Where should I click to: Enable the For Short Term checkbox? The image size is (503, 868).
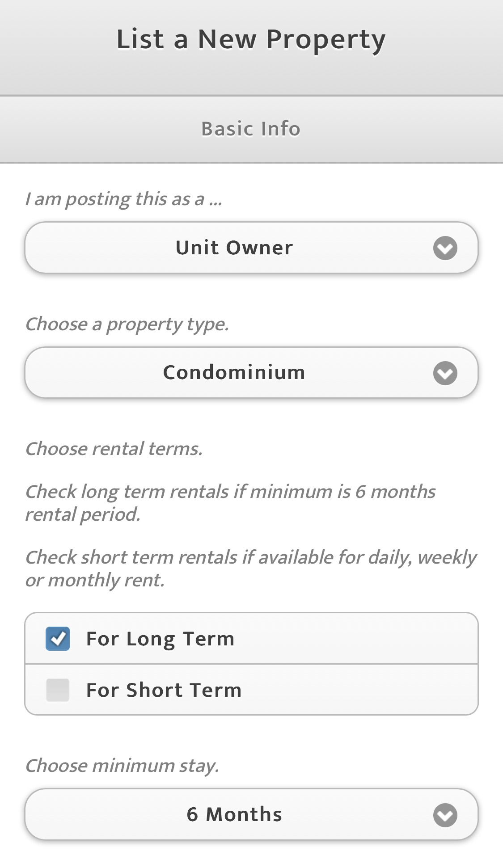coord(58,690)
